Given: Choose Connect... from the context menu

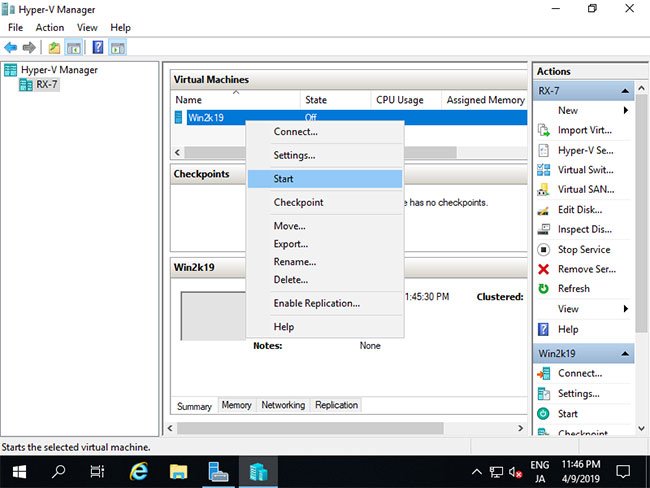Looking at the screenshot, I should click(325, 132).
